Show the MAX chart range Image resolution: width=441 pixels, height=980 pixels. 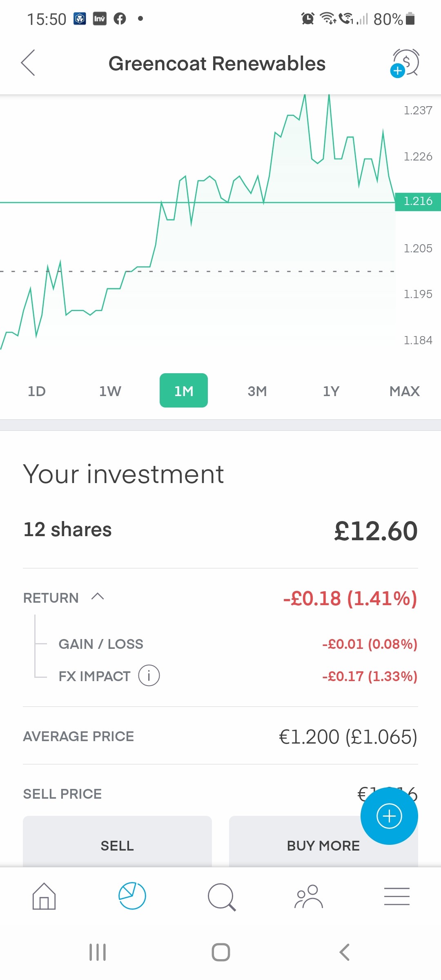click(404, 391)
